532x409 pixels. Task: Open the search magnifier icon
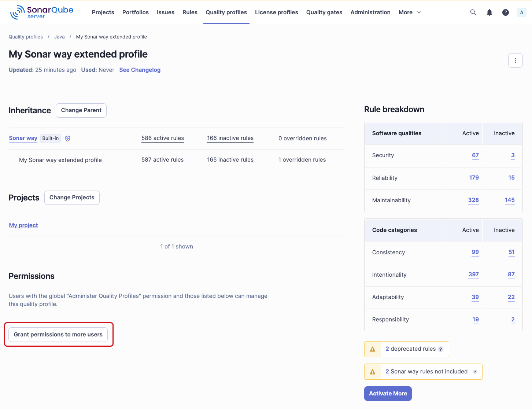[x=473, y=12]
